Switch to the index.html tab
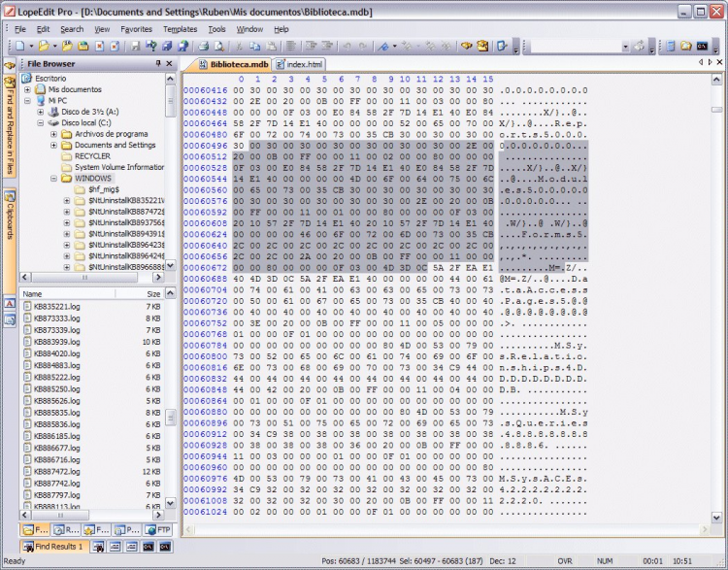Screen dimensions: 728x570 pyautogui.click(x=299, y=64)
